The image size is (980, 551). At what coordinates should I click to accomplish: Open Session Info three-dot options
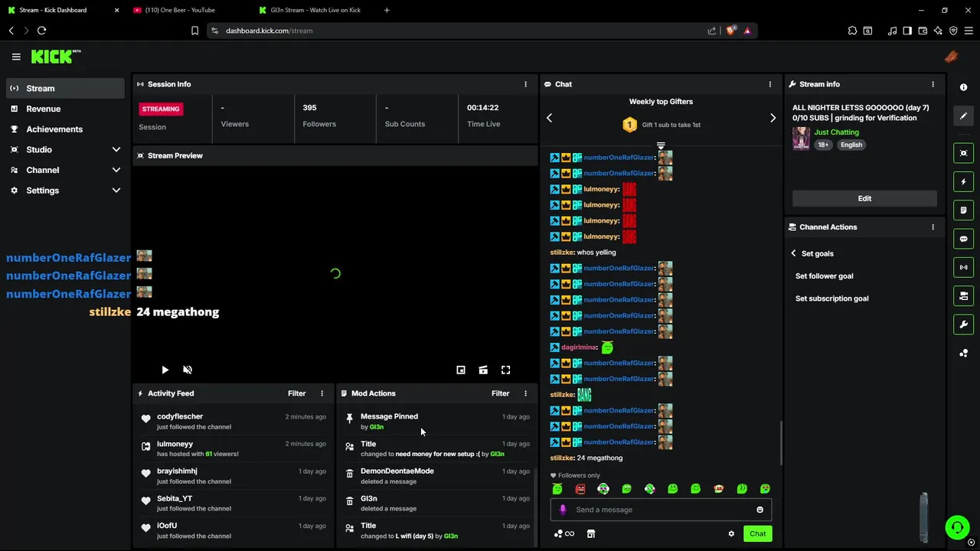tap(525, 84)
